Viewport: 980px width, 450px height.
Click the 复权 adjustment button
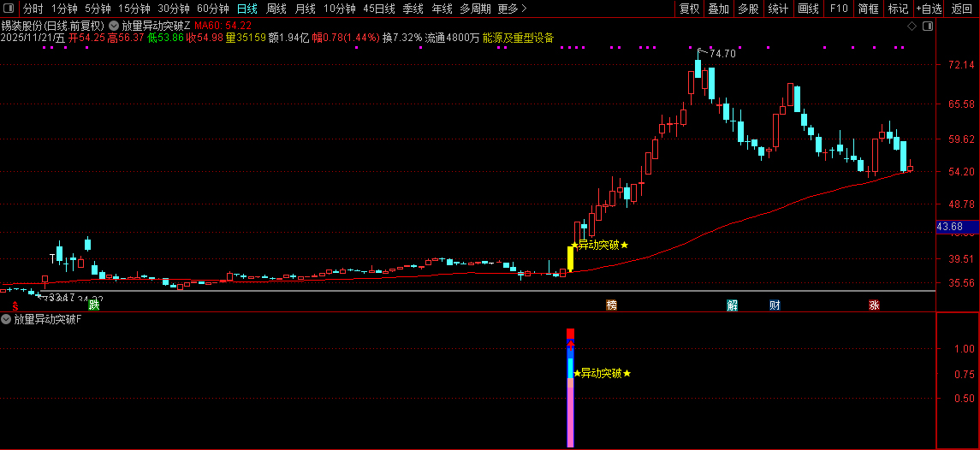click(x=689, y=9)
